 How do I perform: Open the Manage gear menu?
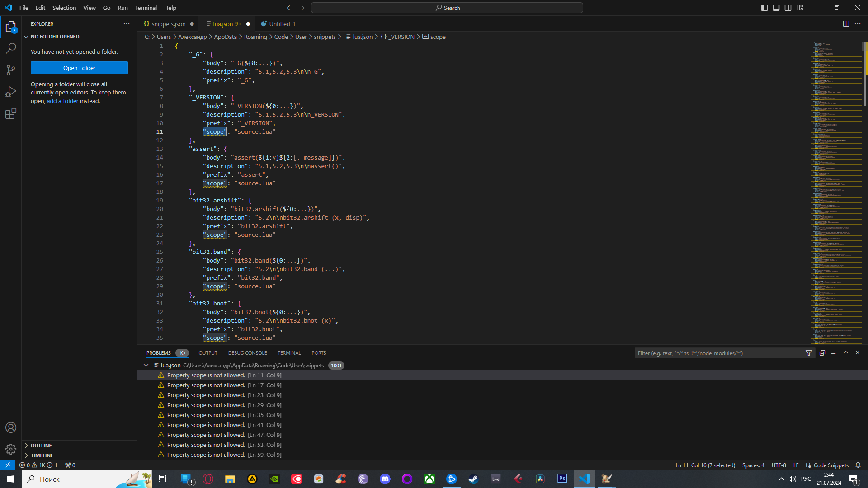[11, 449]
